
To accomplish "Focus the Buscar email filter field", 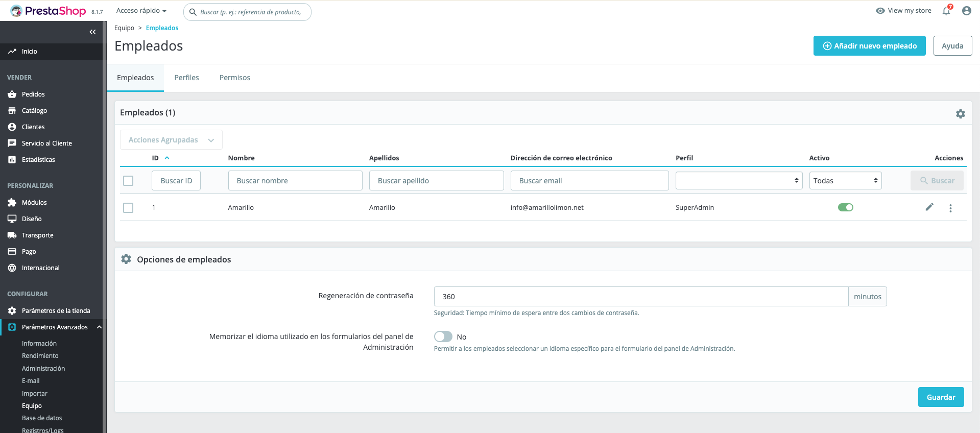I will pyautogui.click(x=590, y=181).
